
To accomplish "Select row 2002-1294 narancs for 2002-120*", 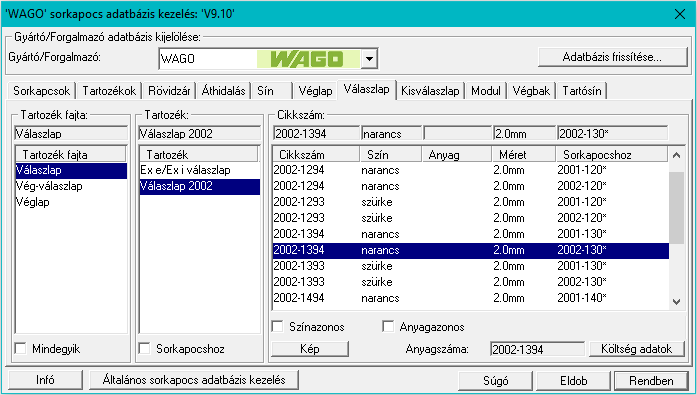I will pos(471,186).
